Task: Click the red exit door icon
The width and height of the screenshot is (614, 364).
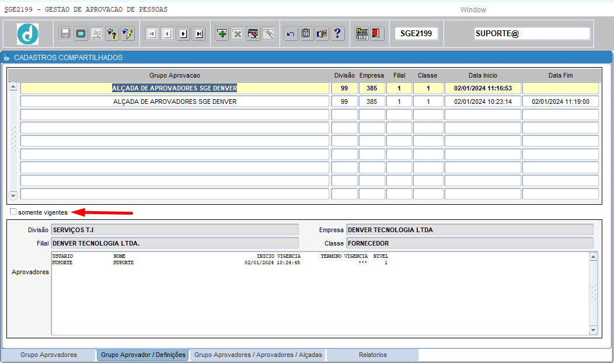Action: click(376, 34)
